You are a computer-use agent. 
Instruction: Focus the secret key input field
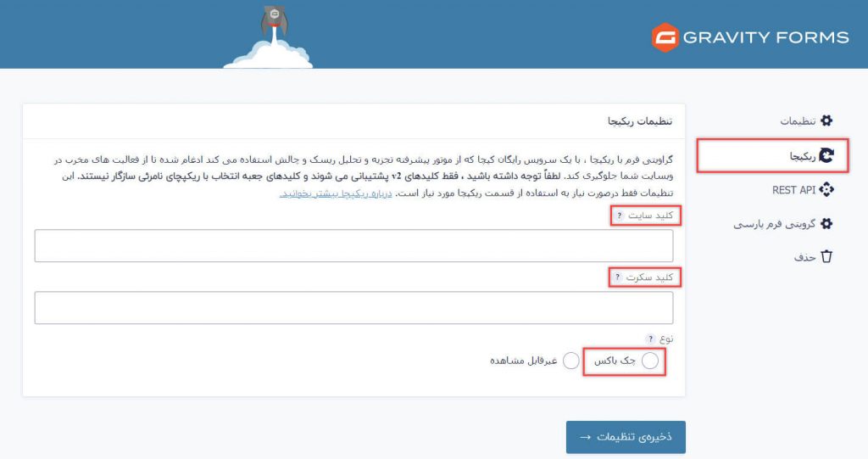[353, 308]
